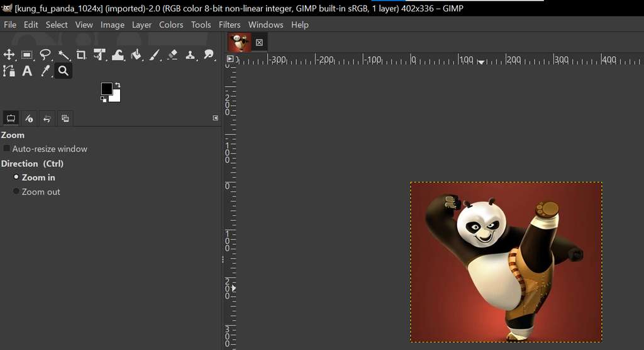Select the Warp Transform tool
Image resolution: width=644 pixels, height=350 pixels.
click(118, 55)
